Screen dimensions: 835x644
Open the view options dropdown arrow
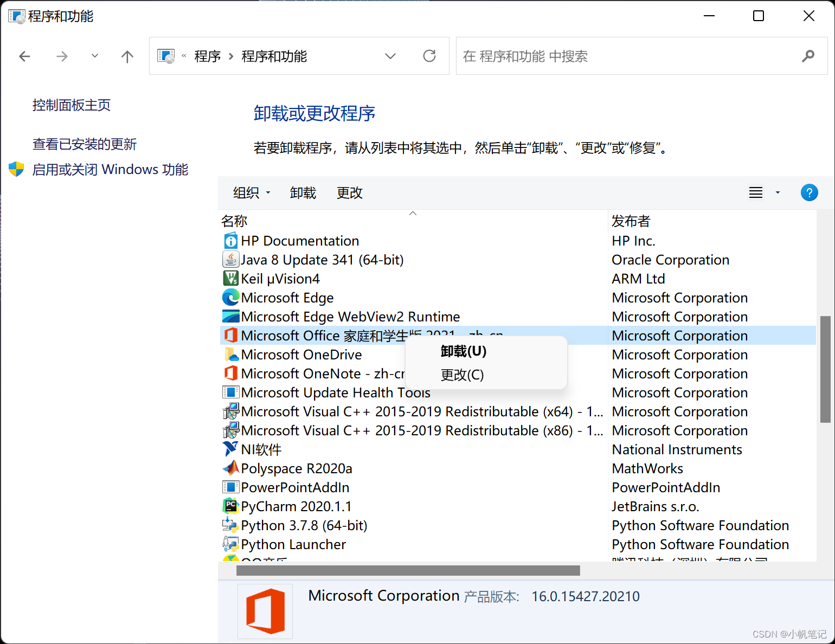click(778, 192)
